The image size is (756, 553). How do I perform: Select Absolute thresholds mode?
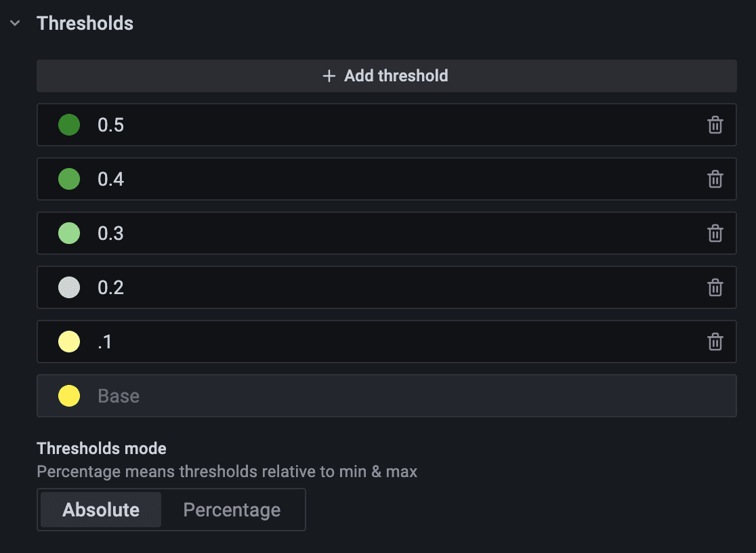click(101, 510)
